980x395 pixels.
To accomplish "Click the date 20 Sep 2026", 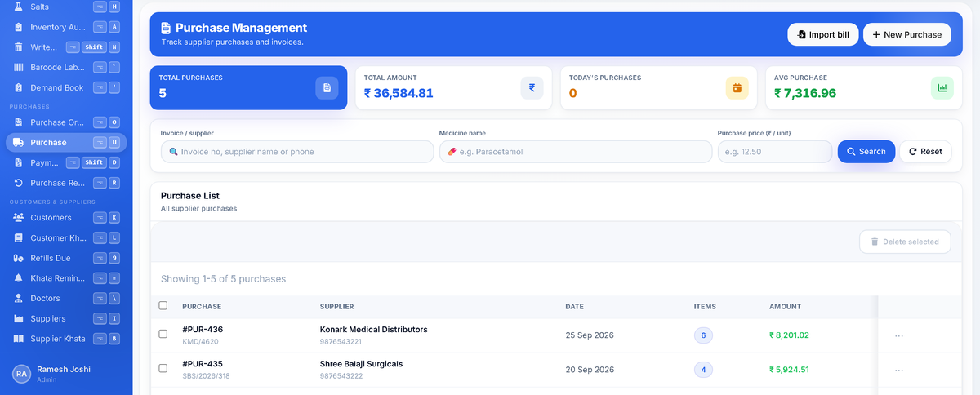I will pos(590,370).
